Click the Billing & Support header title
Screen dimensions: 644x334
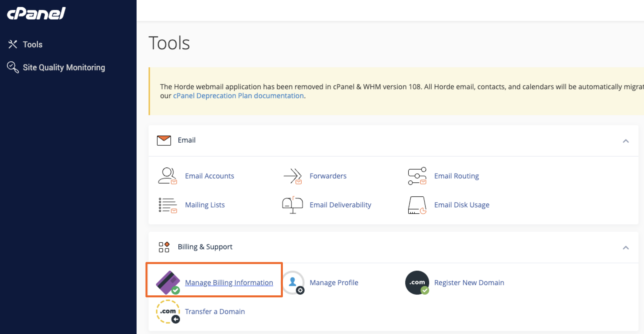205,247
